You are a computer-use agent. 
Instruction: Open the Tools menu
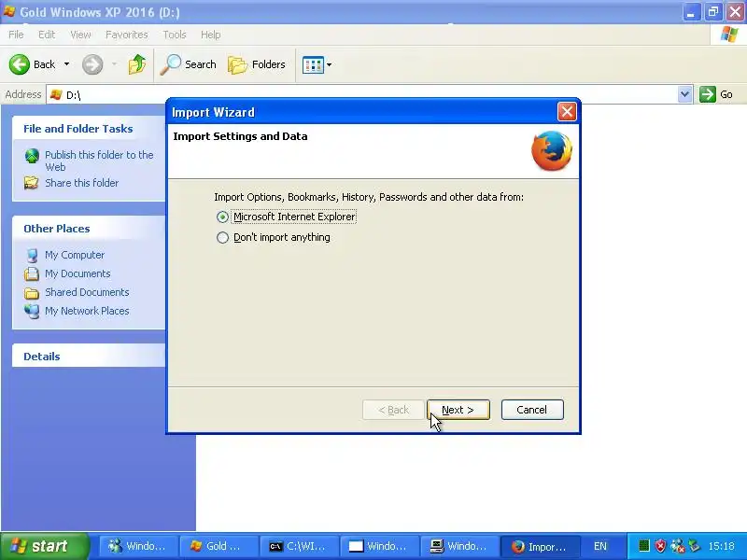[175, 35]
